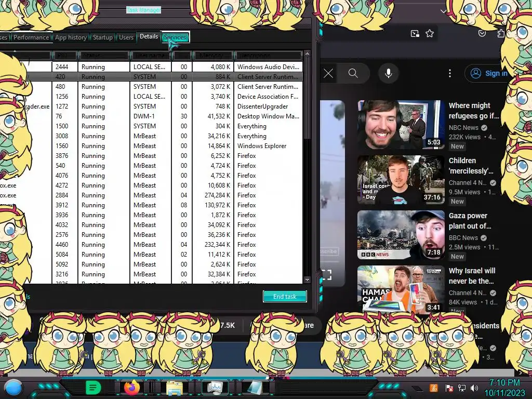Screen dimensions: 532x399
Task: Click the taskbar clock showing 7:10 PM
Action: pyautogui.click(x=504, y=388)
